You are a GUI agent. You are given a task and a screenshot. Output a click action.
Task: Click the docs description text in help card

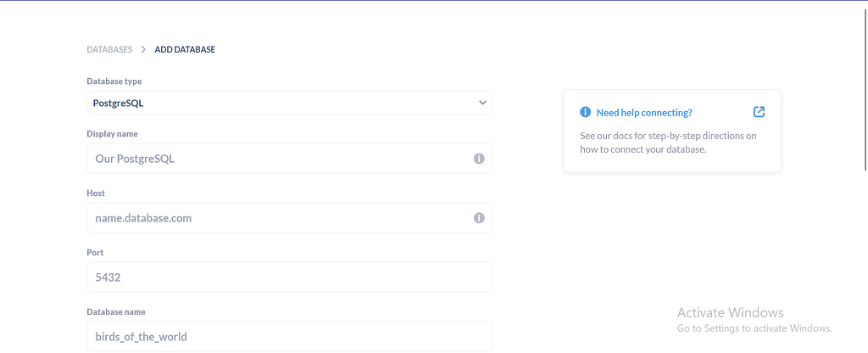pyautogui.click(x=668, y=143)
